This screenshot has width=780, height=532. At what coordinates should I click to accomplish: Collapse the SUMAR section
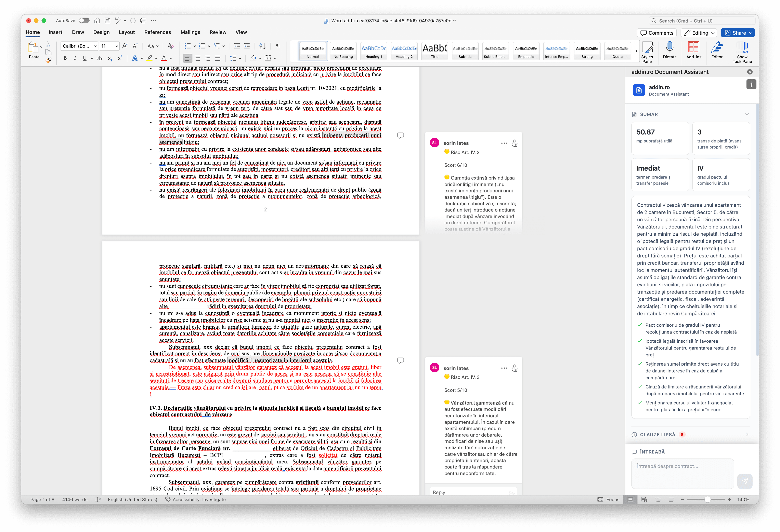pyautogui.click(x=747, y=114)
